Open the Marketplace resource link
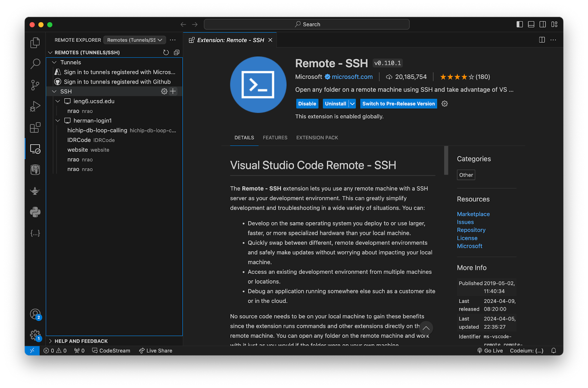The width and height of the screenshot is (588, 388). 473,214
